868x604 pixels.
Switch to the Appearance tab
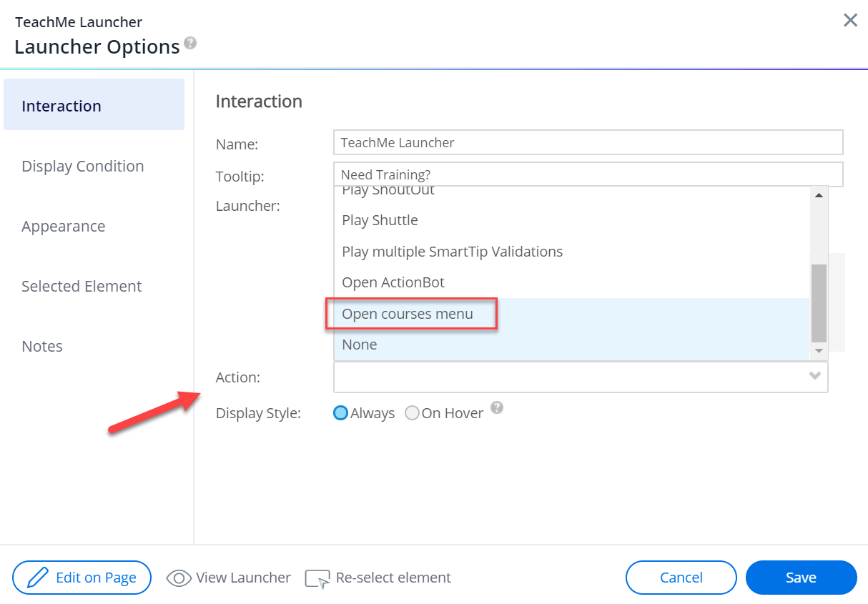point(63,226)
